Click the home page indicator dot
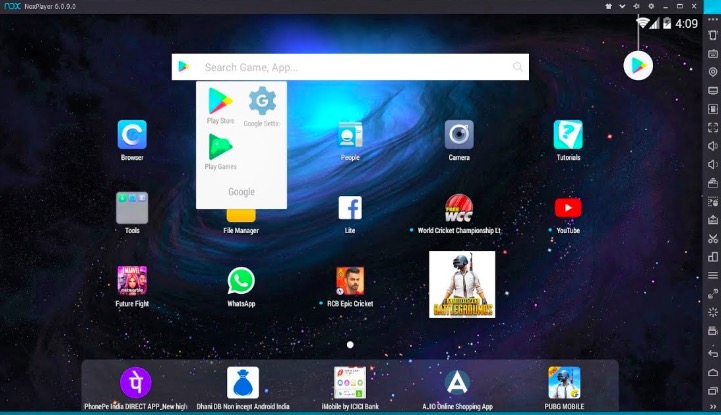Image resolution: width=721 pixels, height=415 pixels. coord(350,345)
